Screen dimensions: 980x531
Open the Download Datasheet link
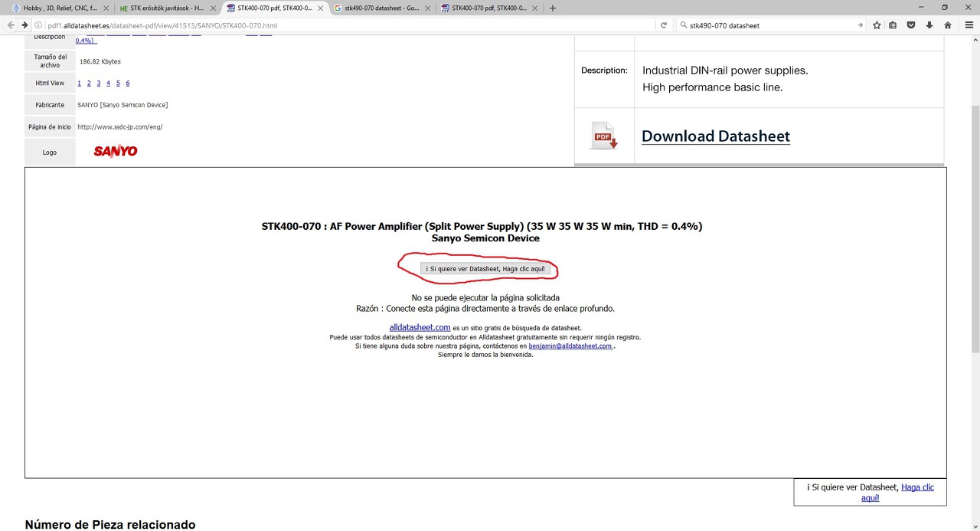tap(716, 136)
